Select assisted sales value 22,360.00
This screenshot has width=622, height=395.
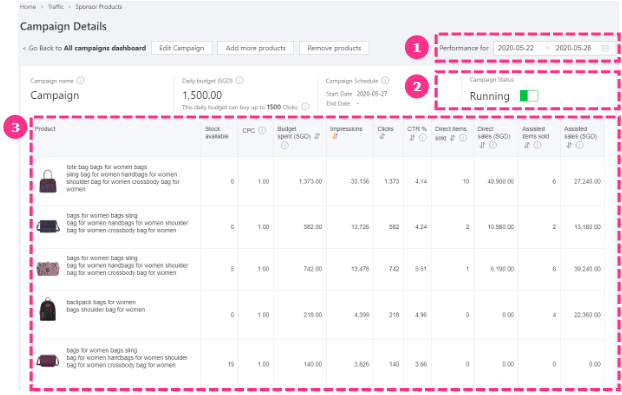click(x=587, y=315)
